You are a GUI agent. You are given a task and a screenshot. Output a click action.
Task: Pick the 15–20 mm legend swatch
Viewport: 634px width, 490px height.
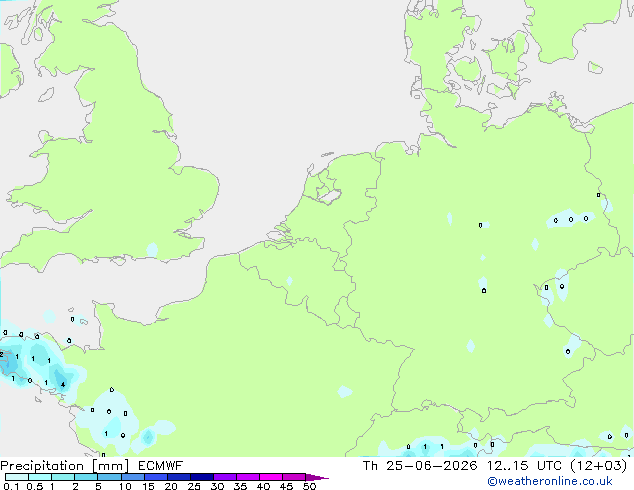[x=156, y=477]
